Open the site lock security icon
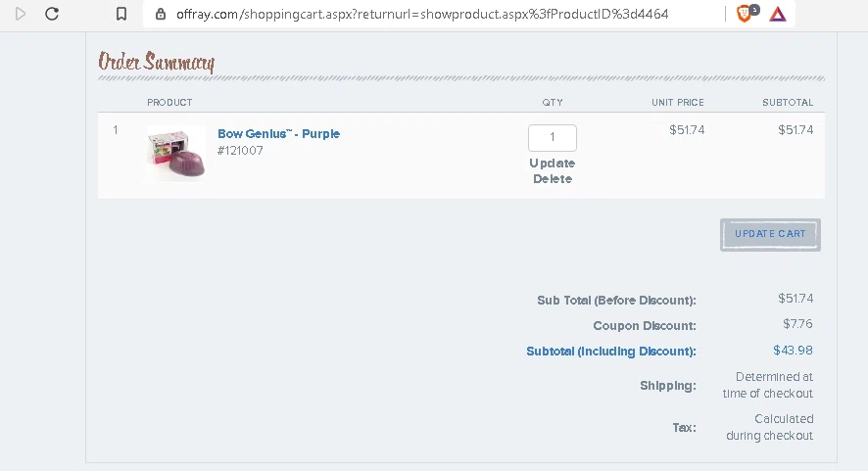Viewport: 868px width, 471px height. click(161, 14)
